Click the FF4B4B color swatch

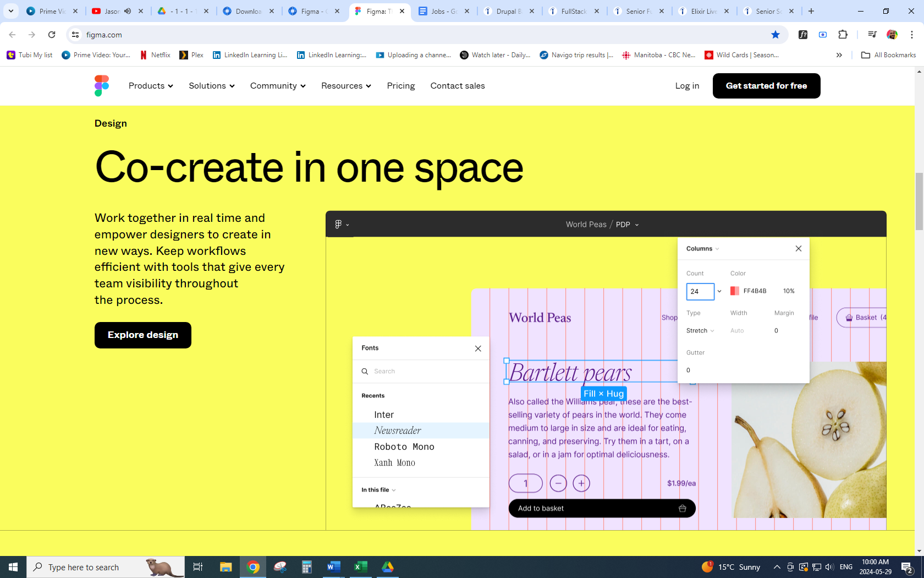(x=734, y=291)
